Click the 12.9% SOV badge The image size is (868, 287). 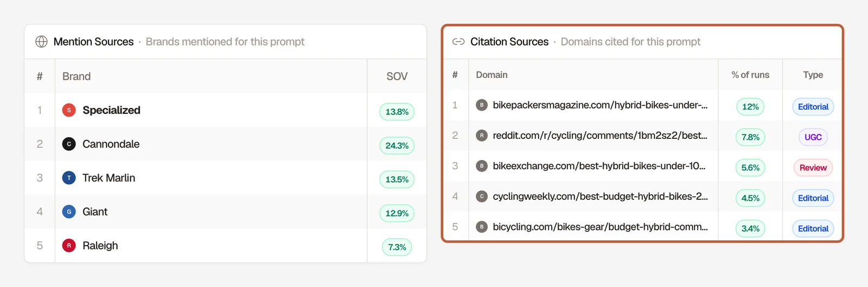coord(397,213)
